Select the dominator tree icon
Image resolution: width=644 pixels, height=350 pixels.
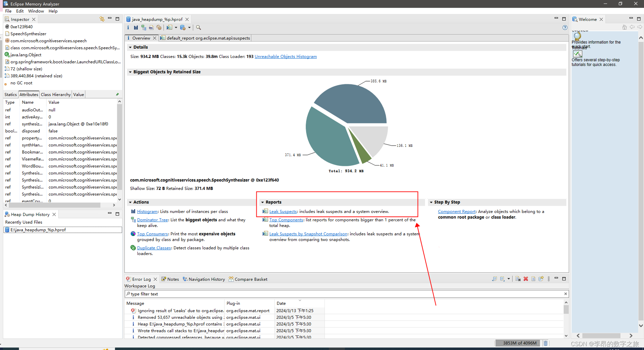(144, 28)
